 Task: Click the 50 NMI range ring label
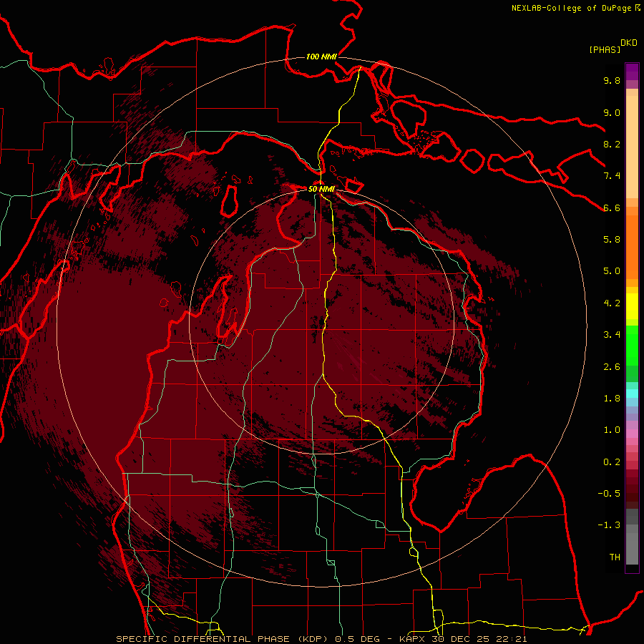pos(321,189)
